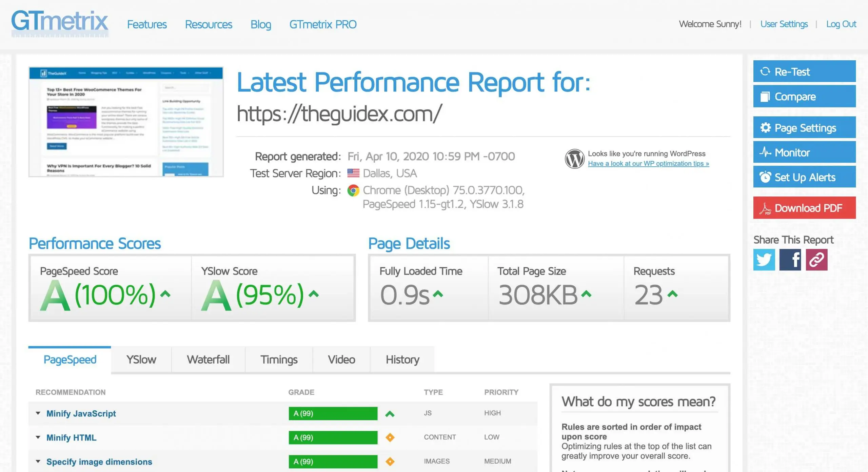The height and width of the screenshot is (472, 868).
Task: Collapse the Specify image dimensions recommendation
Action: 38,461
